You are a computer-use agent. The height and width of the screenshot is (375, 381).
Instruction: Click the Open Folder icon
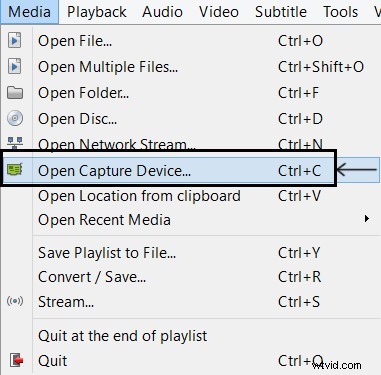[x=15, y=92]
